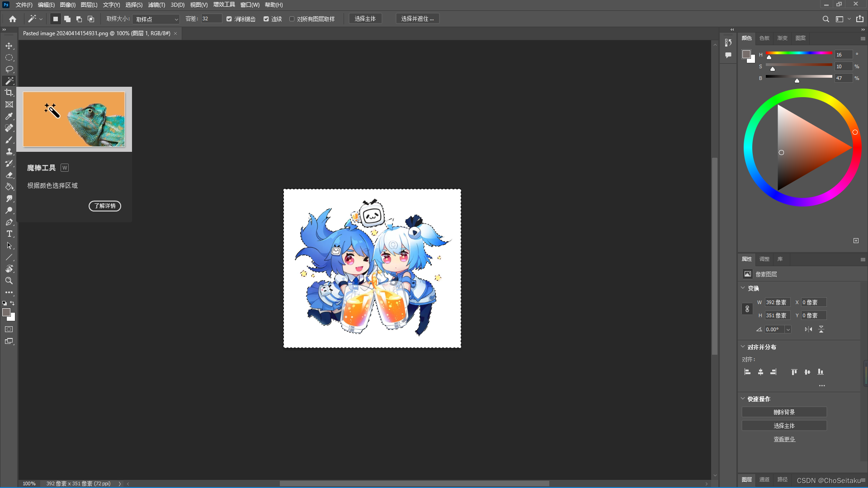Choose Subtract from Selection mode
Screen dimensions: 868x488
click(x=79, y=19)
